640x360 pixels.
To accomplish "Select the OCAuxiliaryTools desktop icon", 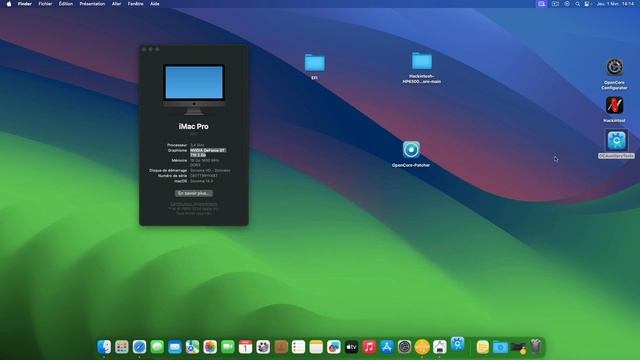I will pos(616,141).
